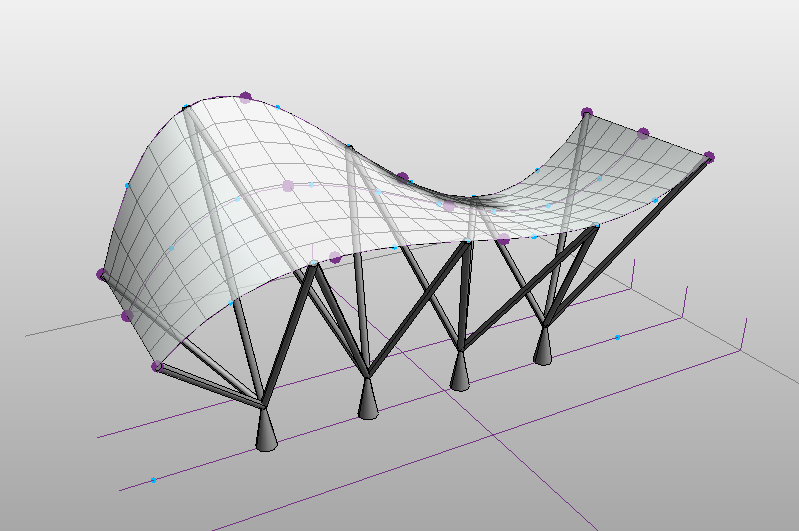Click the faded purple point inside the left arch
Screen dimensions: 799x531
pyautogui.click(x=288, y=185)
